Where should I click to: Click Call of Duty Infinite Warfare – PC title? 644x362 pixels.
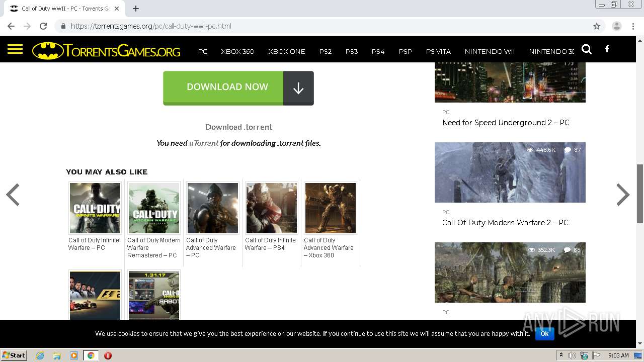pos(94,244)
